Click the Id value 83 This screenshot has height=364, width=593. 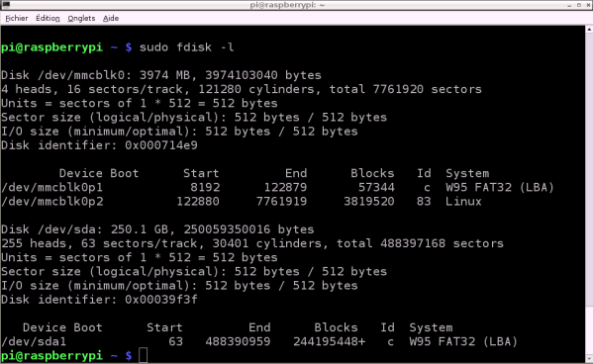(424, 202)
